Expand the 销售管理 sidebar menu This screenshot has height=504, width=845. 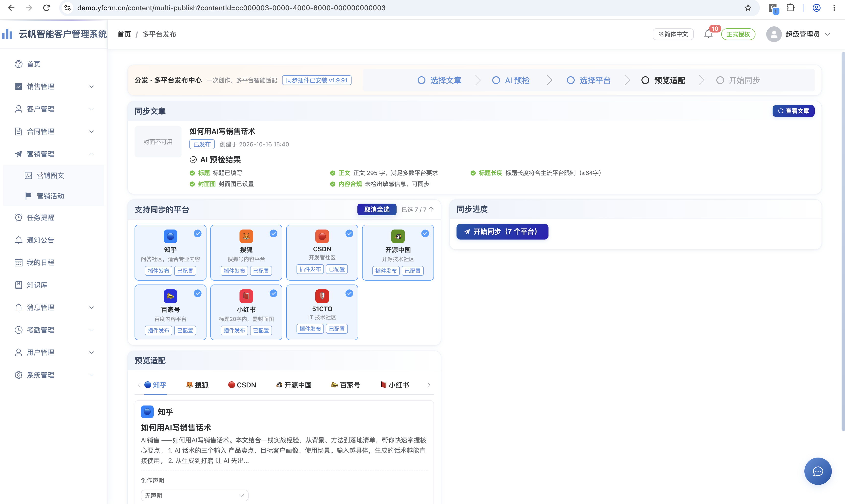(53, 87)
